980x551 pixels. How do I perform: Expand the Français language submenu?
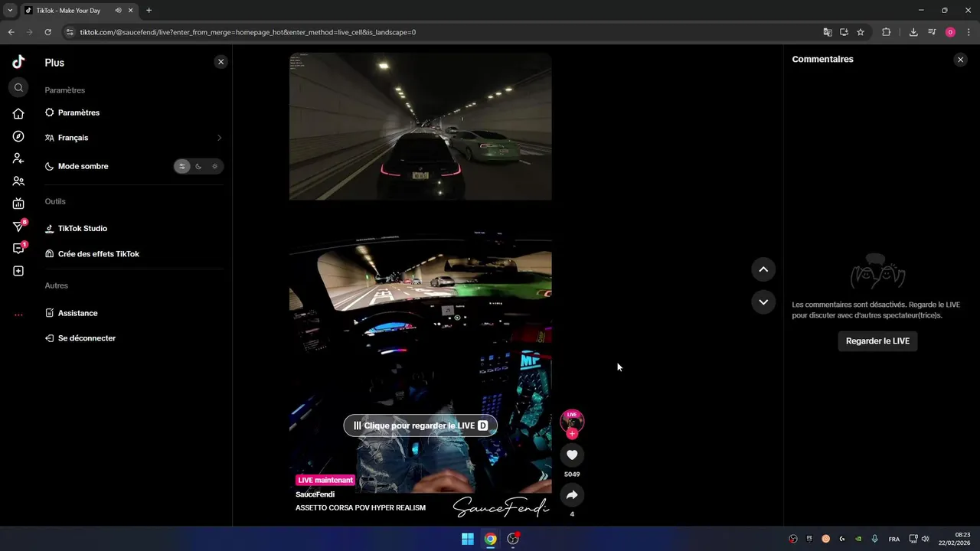[134, 138]
